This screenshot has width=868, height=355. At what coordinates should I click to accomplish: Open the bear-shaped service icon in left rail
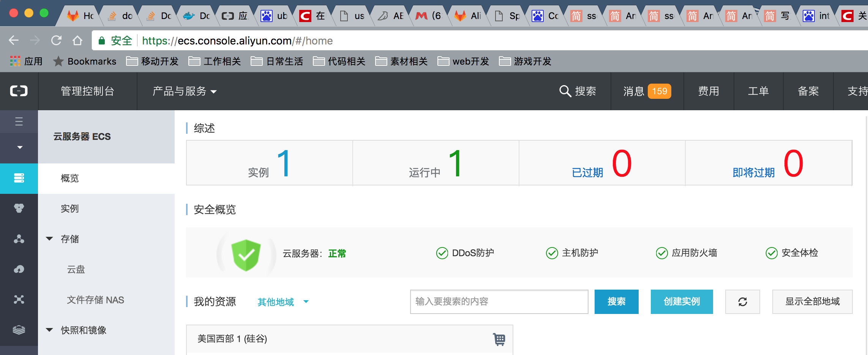(19, 208)
